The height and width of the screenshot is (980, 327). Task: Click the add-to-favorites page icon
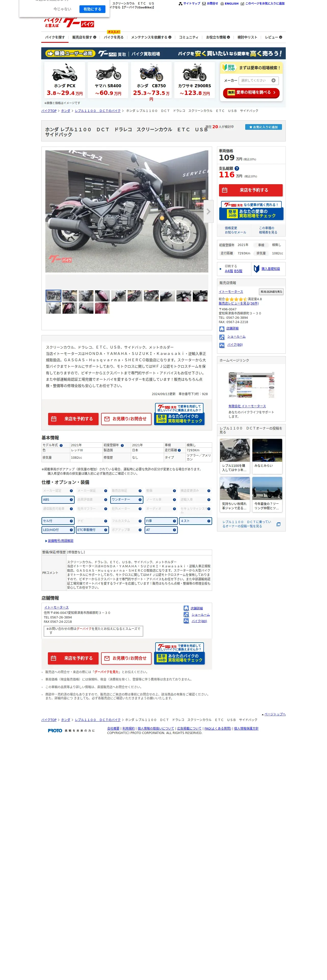(x=242, y=4)
